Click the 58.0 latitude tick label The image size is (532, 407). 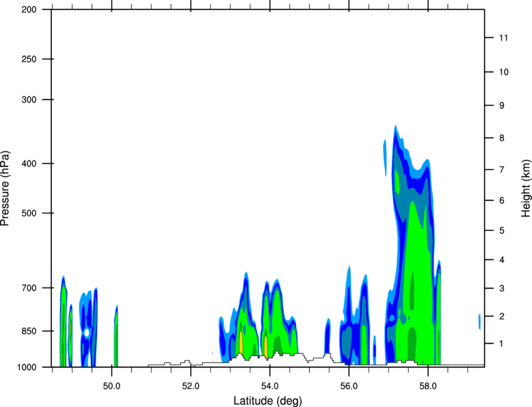[428, 386]
